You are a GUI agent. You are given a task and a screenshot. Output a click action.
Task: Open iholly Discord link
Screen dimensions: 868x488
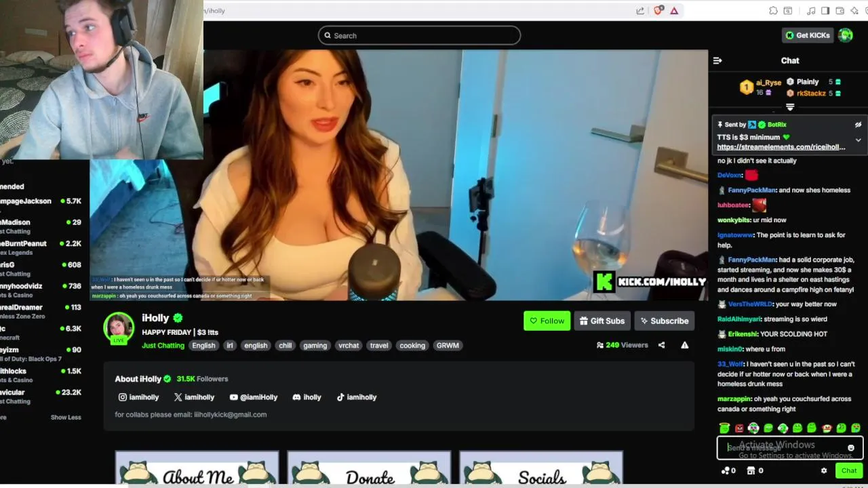click(307, 397)
